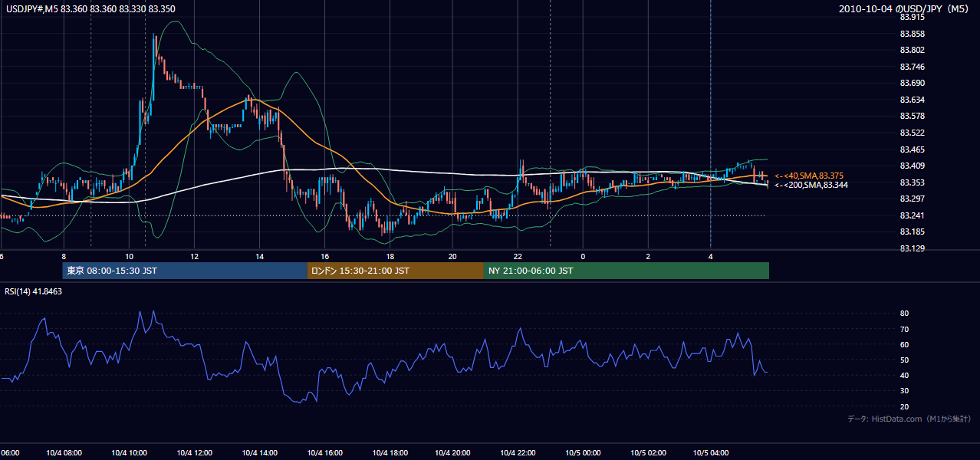The image size is (980, 460).
Task: Click the 83.465 price axis label
Action: pos(912,149)
